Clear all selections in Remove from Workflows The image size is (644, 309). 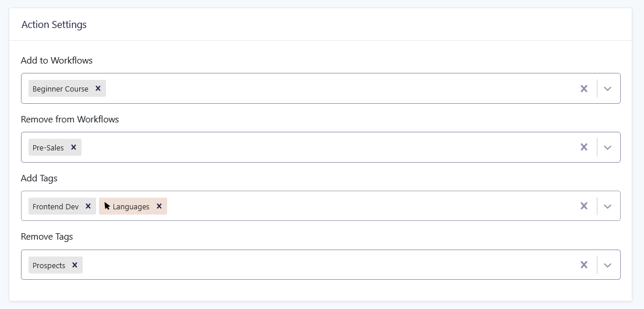(583, 148)
